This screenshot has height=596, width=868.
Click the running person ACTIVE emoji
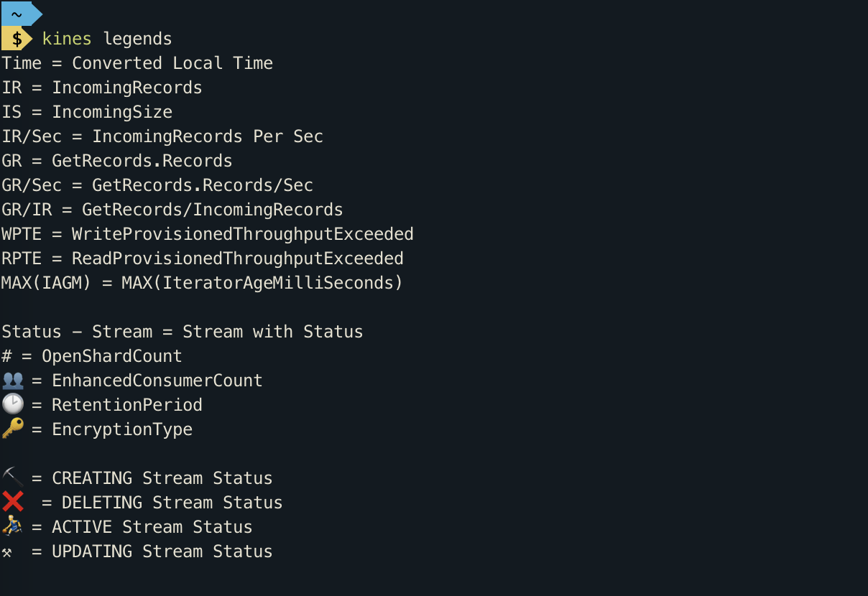tap(12, 526)
